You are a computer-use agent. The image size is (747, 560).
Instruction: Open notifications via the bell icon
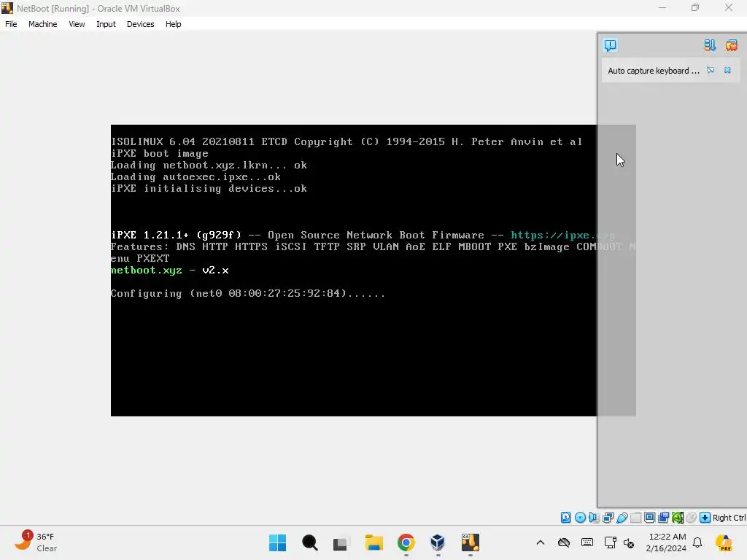click(697, 542)
